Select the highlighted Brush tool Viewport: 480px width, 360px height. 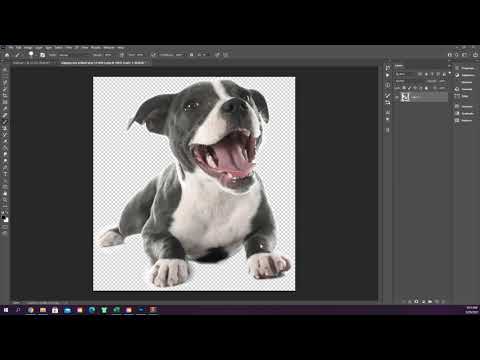coord(5,122)
